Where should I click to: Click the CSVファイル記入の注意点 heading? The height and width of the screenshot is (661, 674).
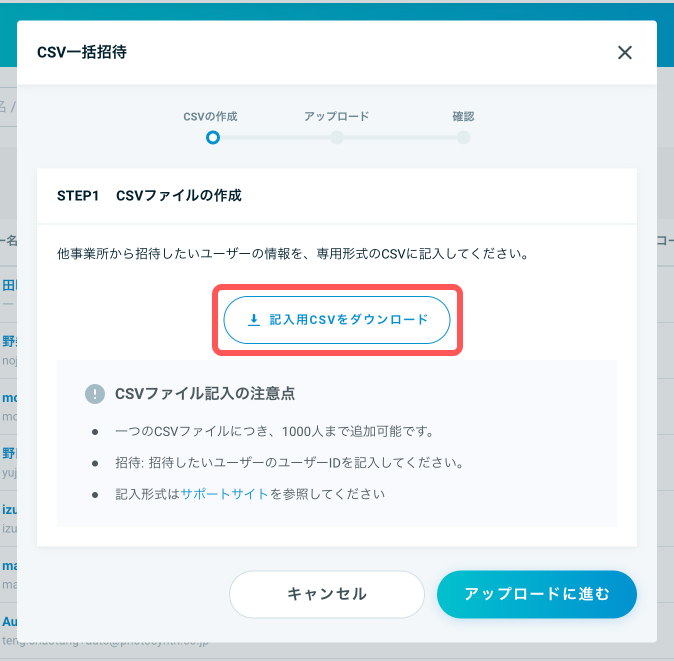(205, 394)
